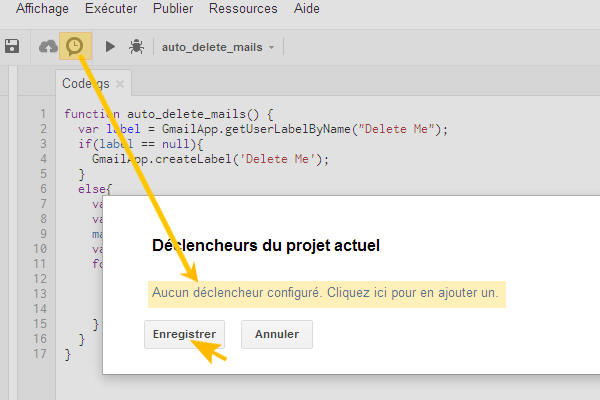The width and height of the screenshot is (600, 400).
Task: Click the GmailApp.createLabel code line
Action: [x=210, y=159]
